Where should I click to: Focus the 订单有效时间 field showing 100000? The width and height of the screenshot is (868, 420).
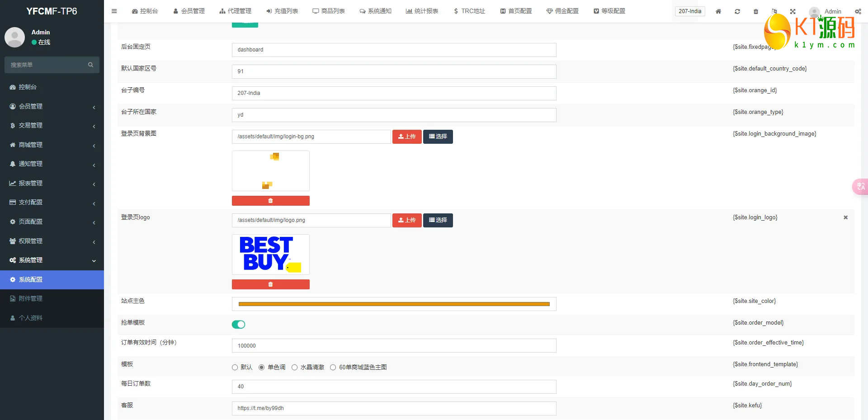pos(394,346)
